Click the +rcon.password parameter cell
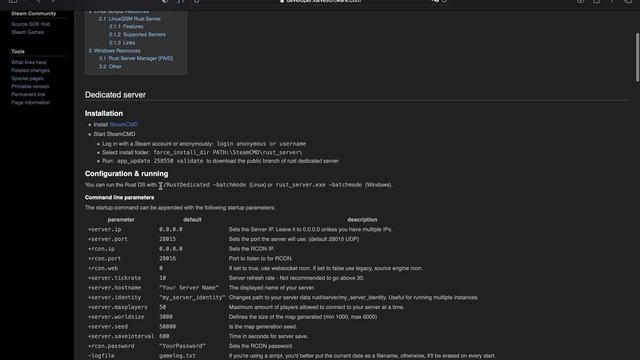 pos(111,346)
